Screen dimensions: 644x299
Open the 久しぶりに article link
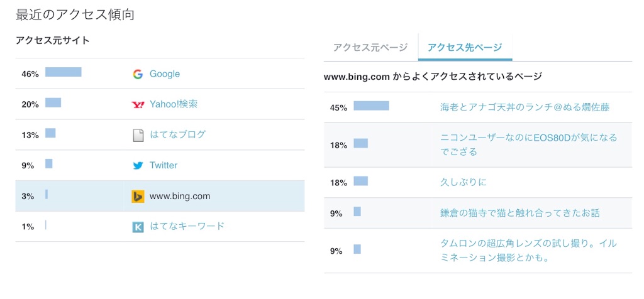pyautogui.click(x=464, y=183)
